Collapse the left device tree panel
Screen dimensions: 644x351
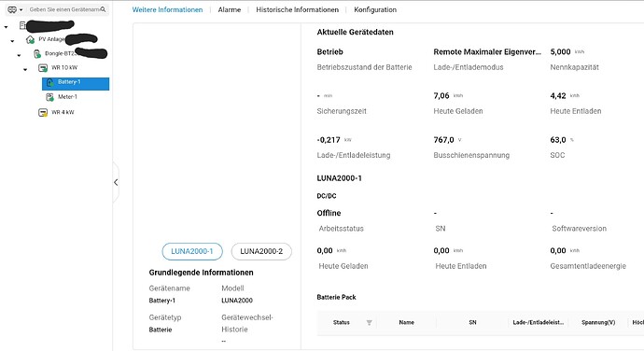[x=116, y=182]
